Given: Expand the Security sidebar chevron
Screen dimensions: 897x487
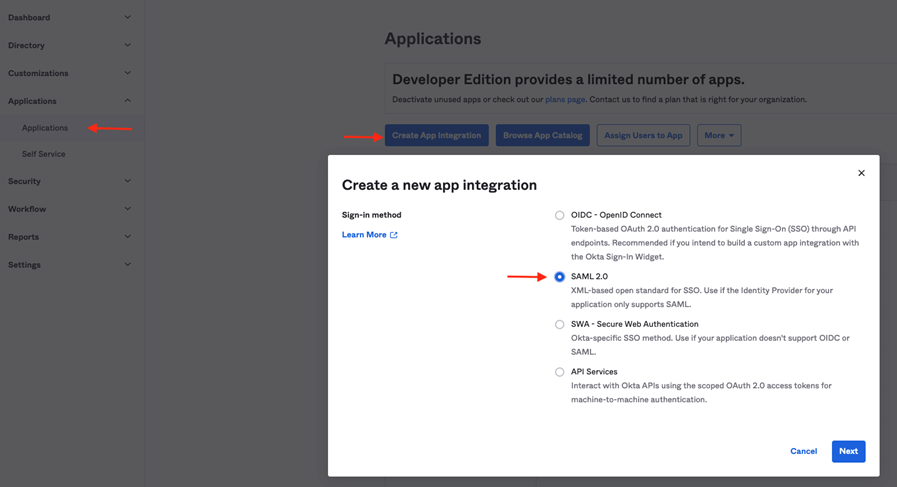Looking at the screenshot, I should click(128, 181).
